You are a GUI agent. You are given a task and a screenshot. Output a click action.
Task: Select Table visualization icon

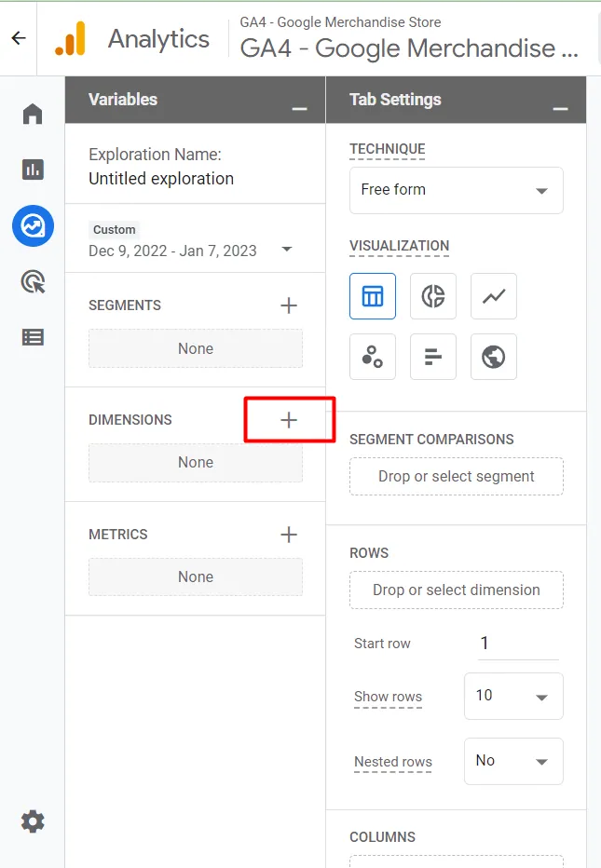click(373, 296)
